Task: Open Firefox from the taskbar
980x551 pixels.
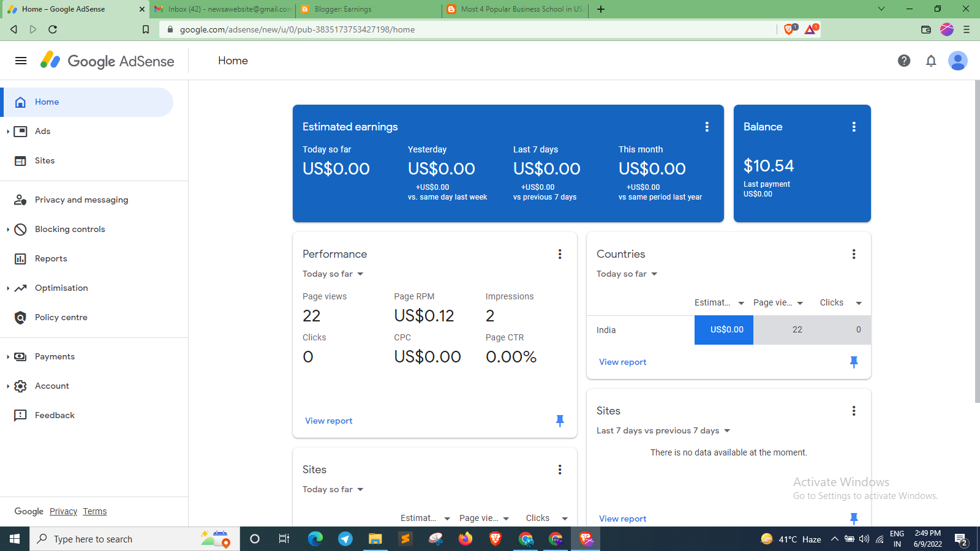Action: 466,539
